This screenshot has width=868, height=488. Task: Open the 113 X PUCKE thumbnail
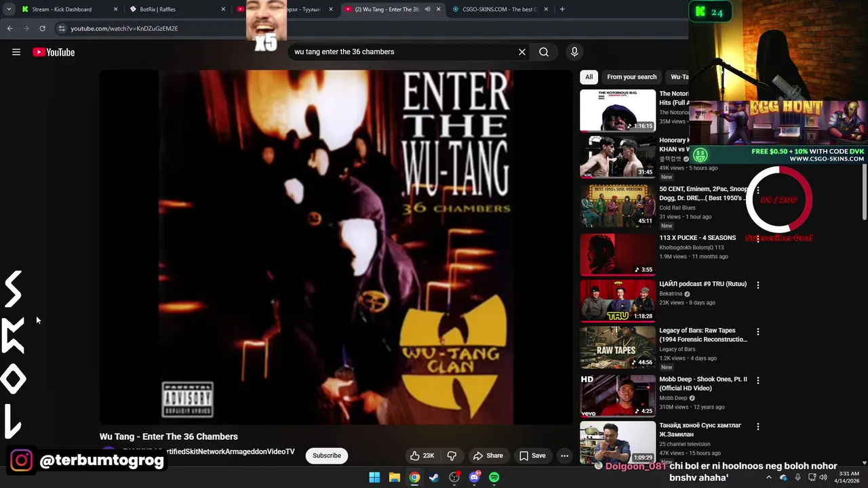(618, 253)
